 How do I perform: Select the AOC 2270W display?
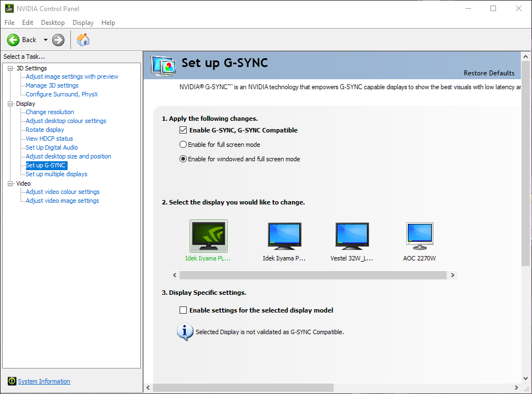point(420,241)
